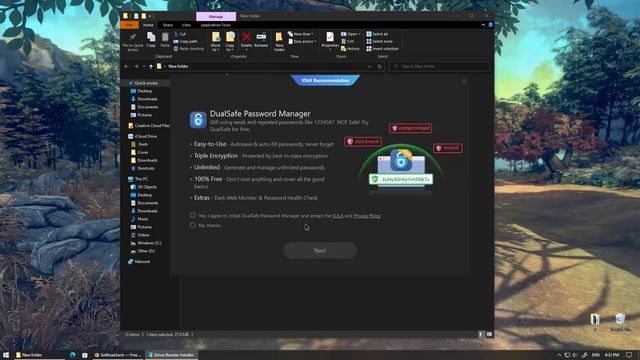Close the IObit Recommendation dialog
Image resolution: width=640 pixels, height=360 pixels.
tap(464, 81)
